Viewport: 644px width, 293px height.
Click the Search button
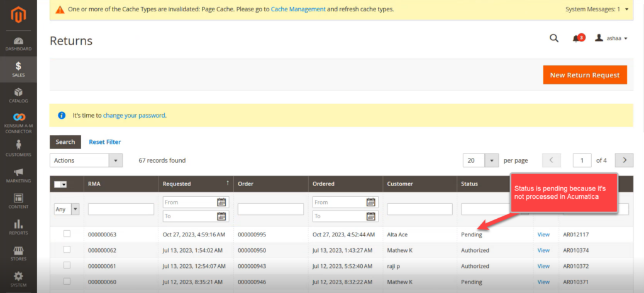pyautogui.click(x=65, y=142)
